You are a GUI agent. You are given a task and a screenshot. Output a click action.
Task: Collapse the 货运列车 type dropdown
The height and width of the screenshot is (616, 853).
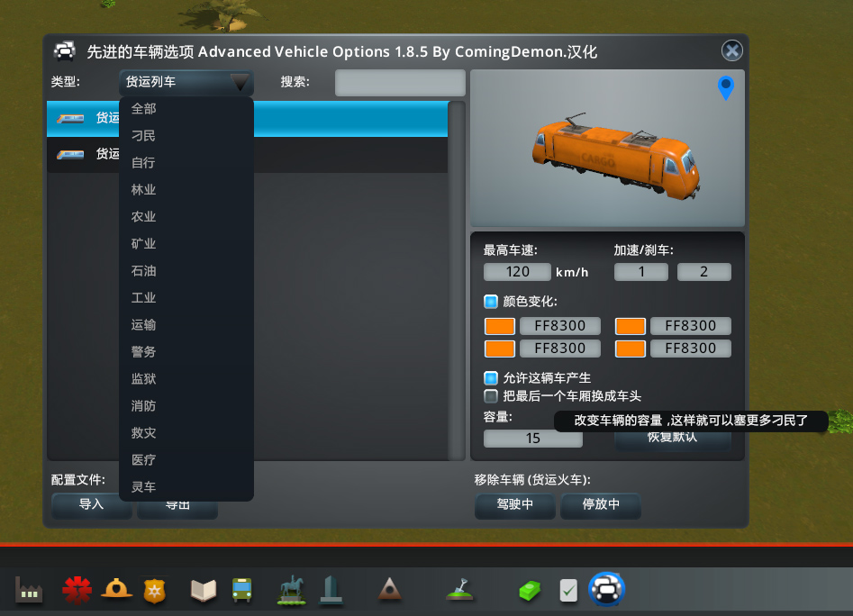click(186, 83)
